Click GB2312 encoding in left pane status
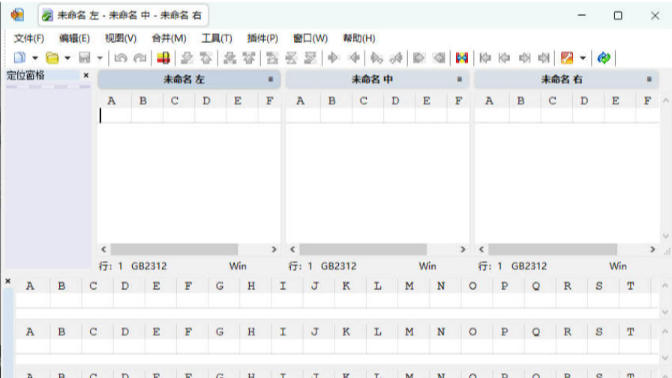The image size is (672, 378). click(x=149, y=266)
